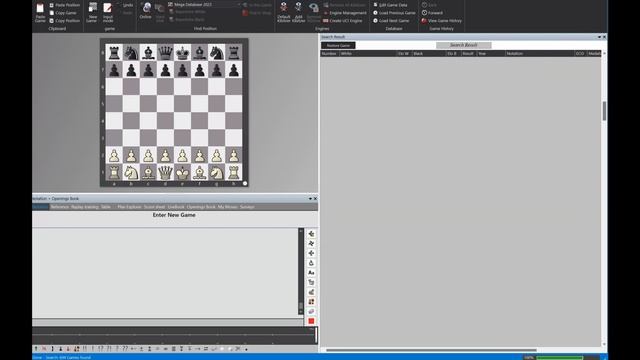The height and width of the screenshot is (360, 640).
Task: Start a New Game from ribbon
Action: 93,12
